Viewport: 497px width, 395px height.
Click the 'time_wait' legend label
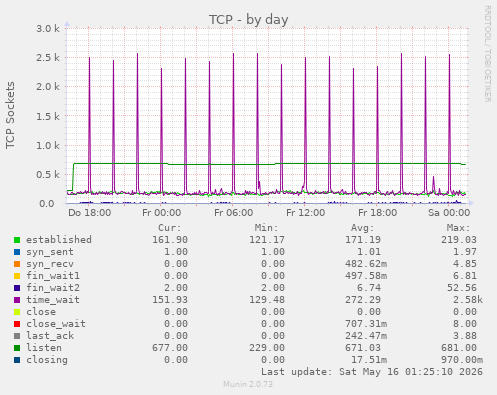pyautogui.click(x=53, y=300)
